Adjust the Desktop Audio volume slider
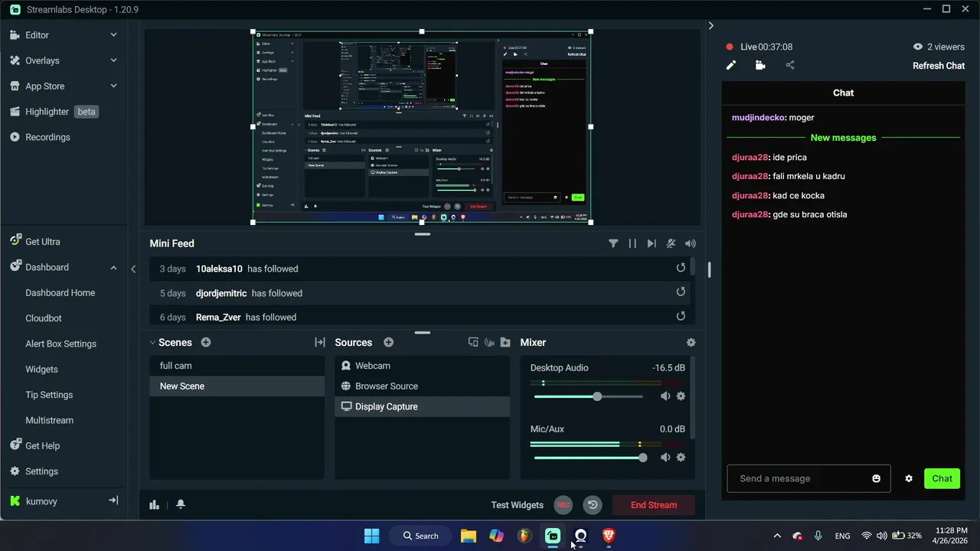980x551 pixels. pyautogui.click(x=597, y=396)
